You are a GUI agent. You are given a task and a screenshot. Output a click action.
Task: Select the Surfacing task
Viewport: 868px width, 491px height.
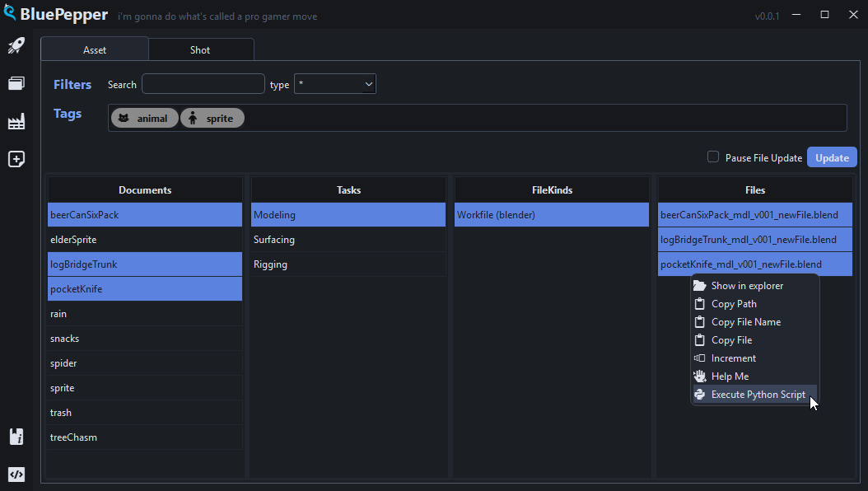(348, 240)
